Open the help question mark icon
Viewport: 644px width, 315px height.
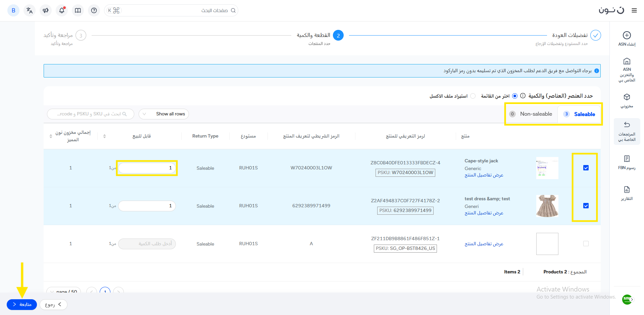94,10
